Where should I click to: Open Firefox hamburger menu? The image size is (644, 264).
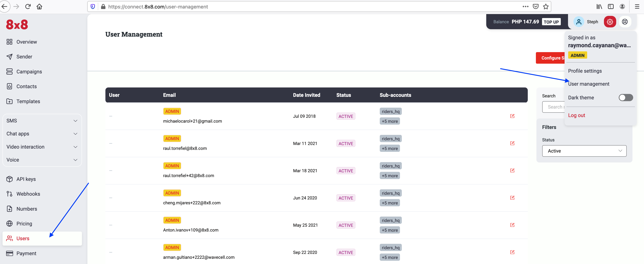[637, 7]
